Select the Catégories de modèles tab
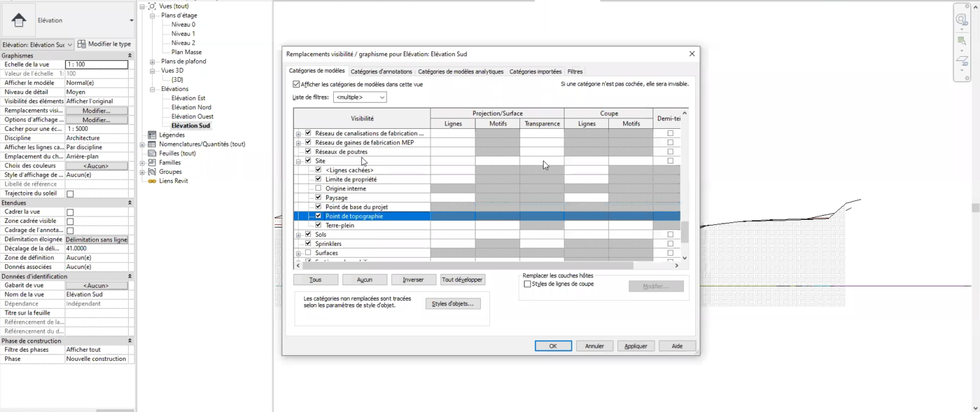Screen dimensions: 980x412 tap(316, 71)
